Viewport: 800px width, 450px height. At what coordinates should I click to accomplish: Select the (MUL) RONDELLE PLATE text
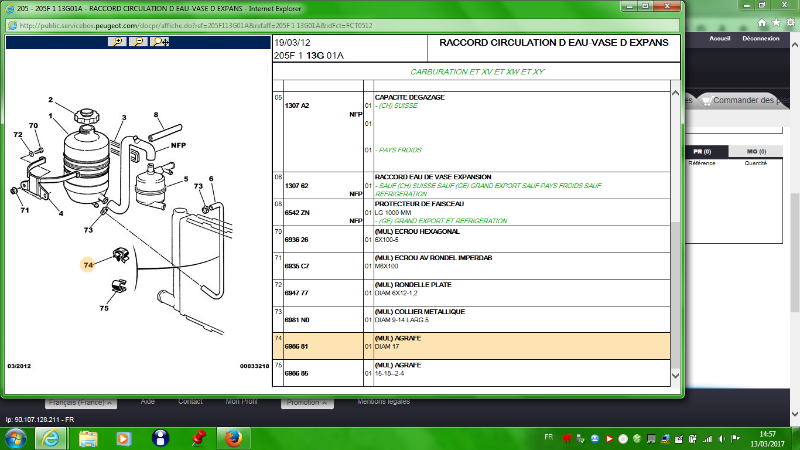[413, 284]
